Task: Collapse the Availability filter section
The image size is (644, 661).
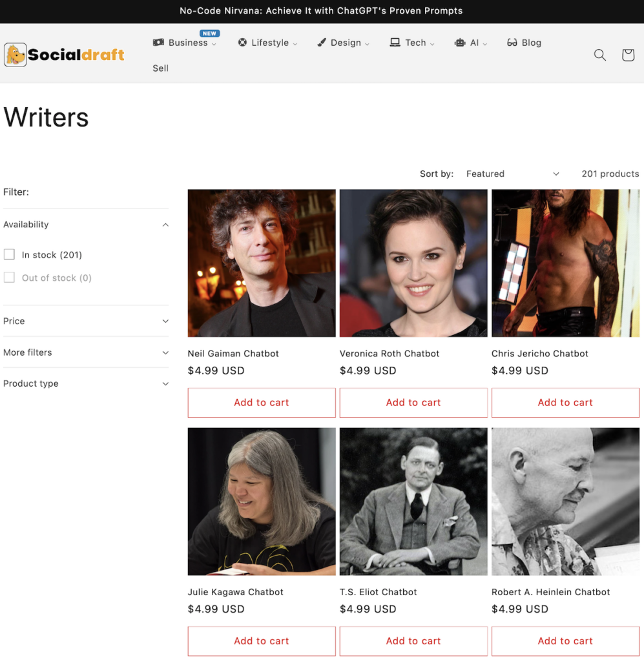Action: pos(86,224)
